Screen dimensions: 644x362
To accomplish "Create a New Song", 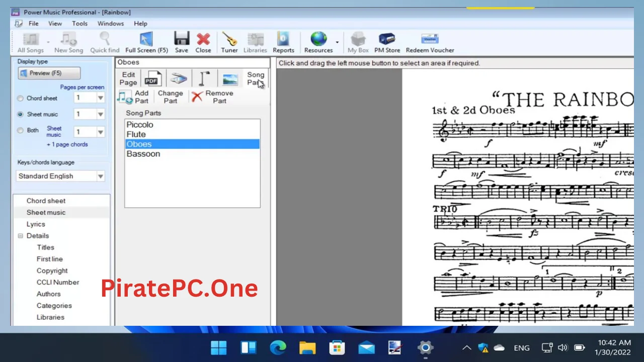I will (68, 43).
